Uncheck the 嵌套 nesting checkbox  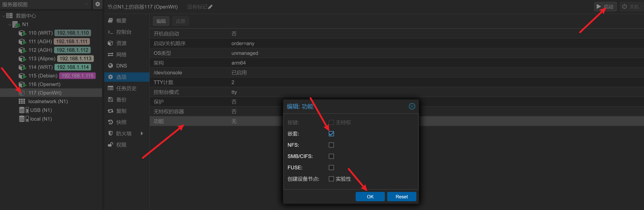(331, 134)
